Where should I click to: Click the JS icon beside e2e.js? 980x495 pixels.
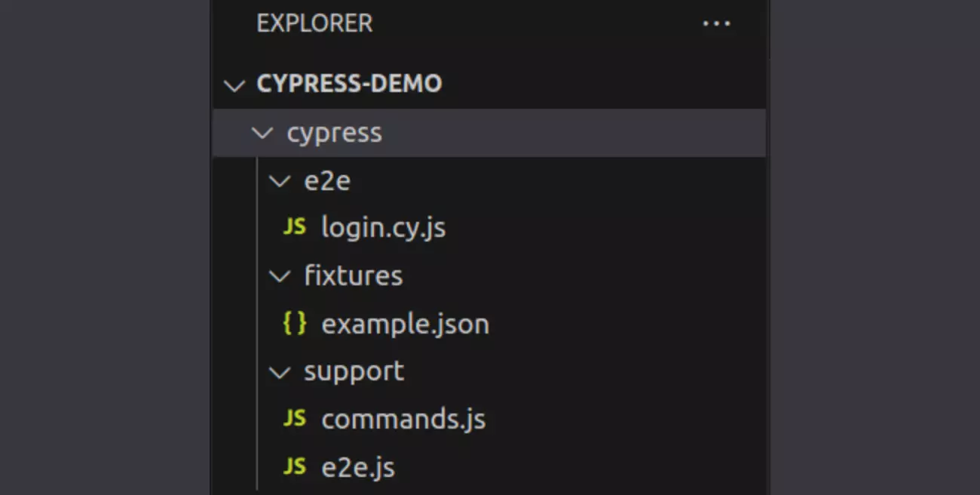click(x=294, y=467)
